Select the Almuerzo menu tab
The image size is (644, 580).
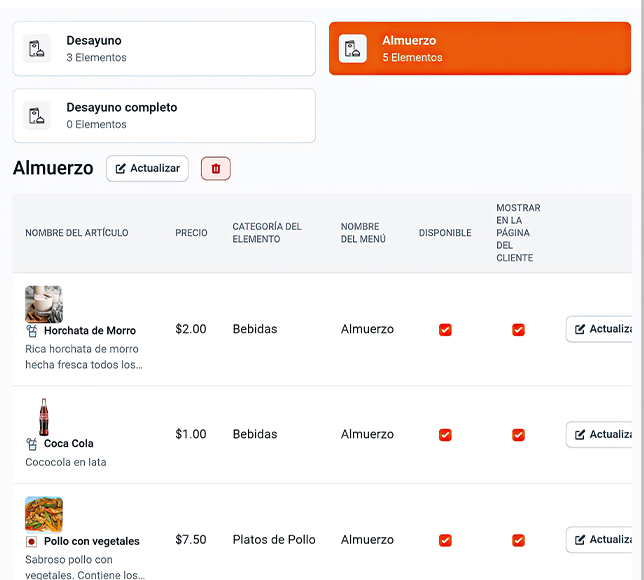point(480,49)
